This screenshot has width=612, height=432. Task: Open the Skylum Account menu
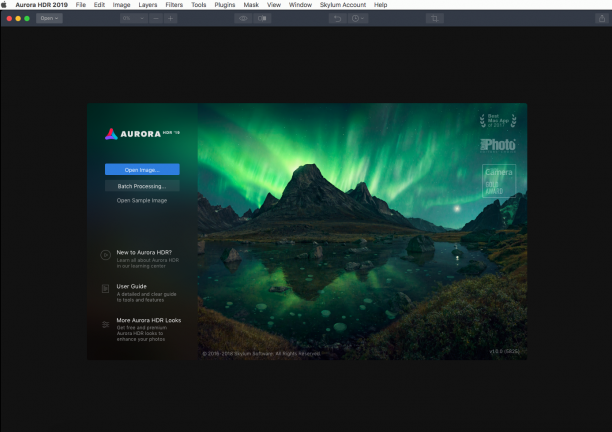coord(343,5)
